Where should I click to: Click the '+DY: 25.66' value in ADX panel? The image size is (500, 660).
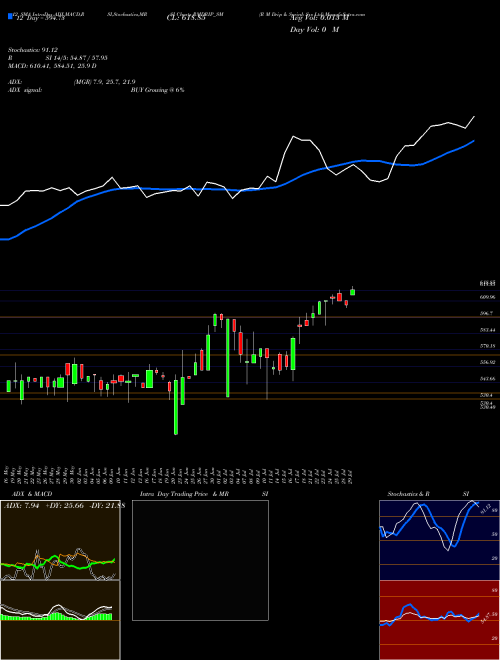pyautogui.click(x=64, y=506)
